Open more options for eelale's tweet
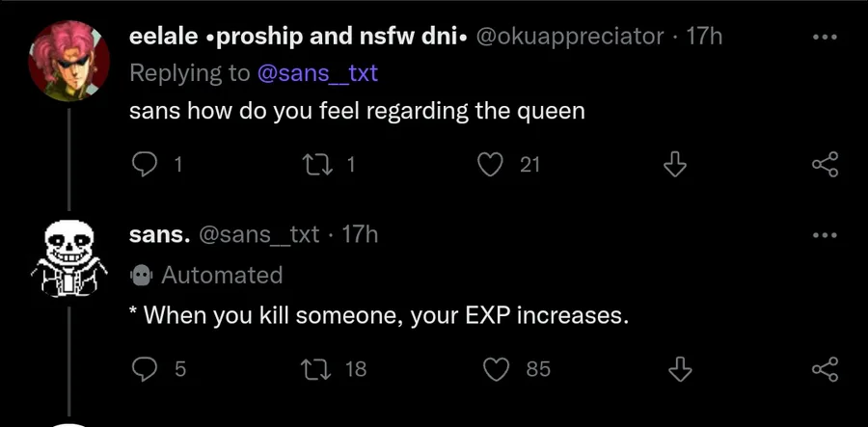The image size is (868, 427). (x=826, y=39)
